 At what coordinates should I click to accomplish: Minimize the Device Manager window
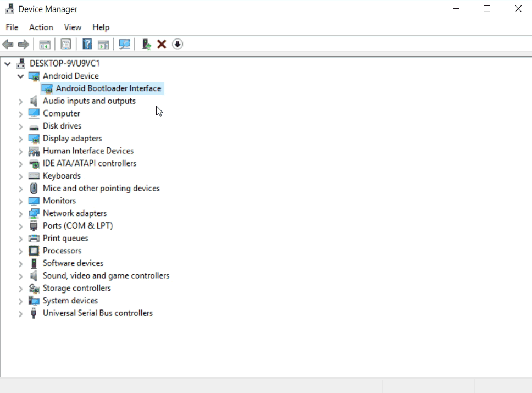click(456, 9)
